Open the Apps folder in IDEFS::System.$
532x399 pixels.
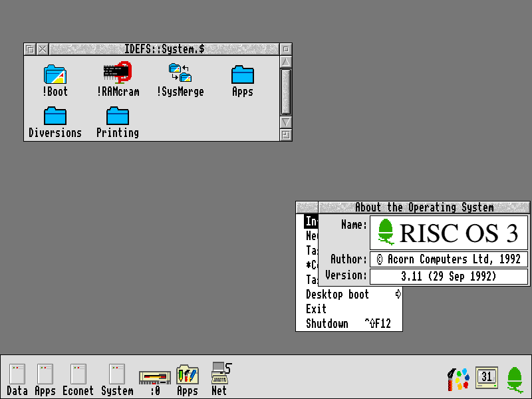click(242, 80)
